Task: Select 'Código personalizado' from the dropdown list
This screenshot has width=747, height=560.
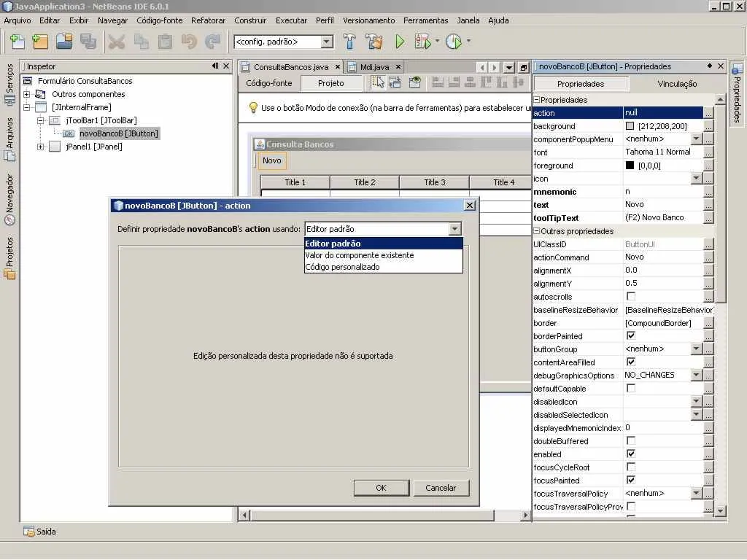Action: [x=342, y=267]
